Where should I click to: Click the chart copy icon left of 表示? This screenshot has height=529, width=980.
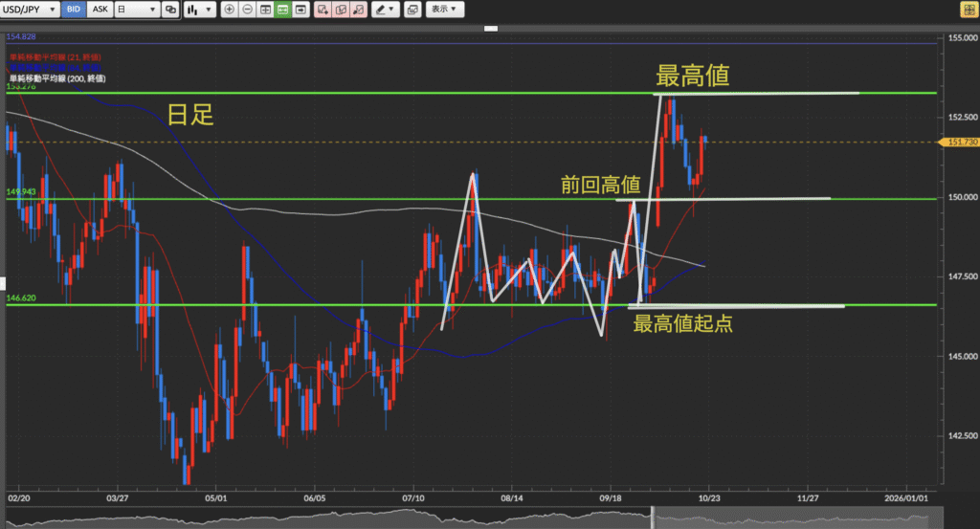(412, 10)
